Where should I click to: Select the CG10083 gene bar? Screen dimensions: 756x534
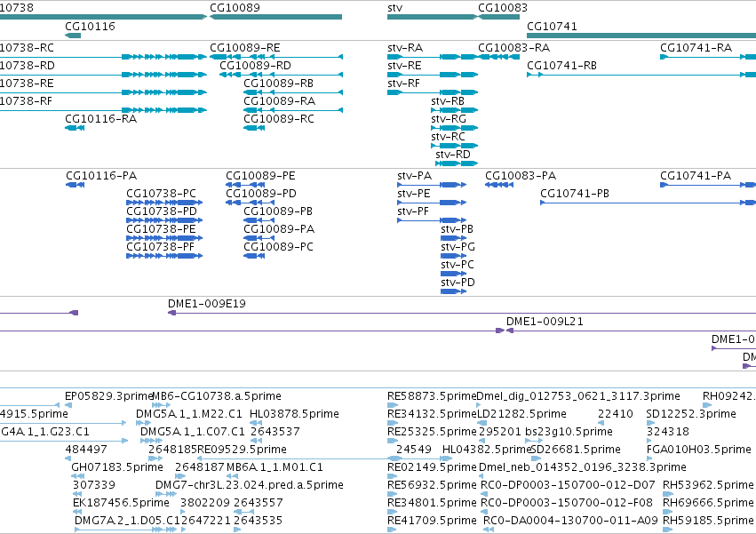[x=498, y=17]
